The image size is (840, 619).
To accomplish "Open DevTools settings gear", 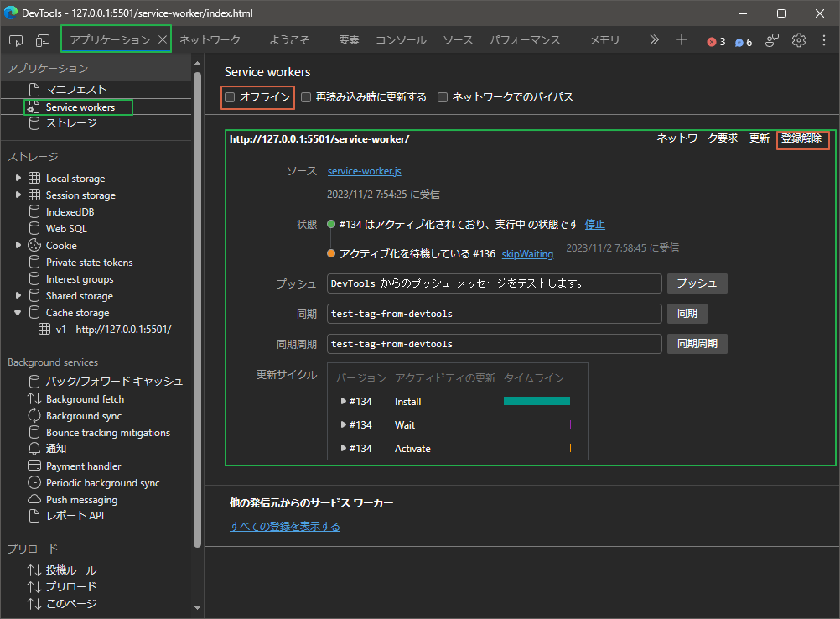I will point(798,39).
